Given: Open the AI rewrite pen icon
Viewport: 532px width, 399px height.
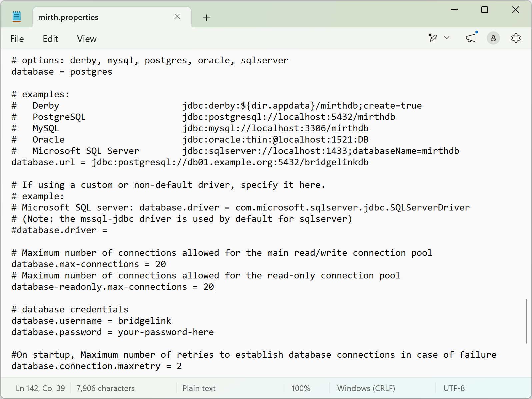Looking at the screenshot, I should coord(432,38).
